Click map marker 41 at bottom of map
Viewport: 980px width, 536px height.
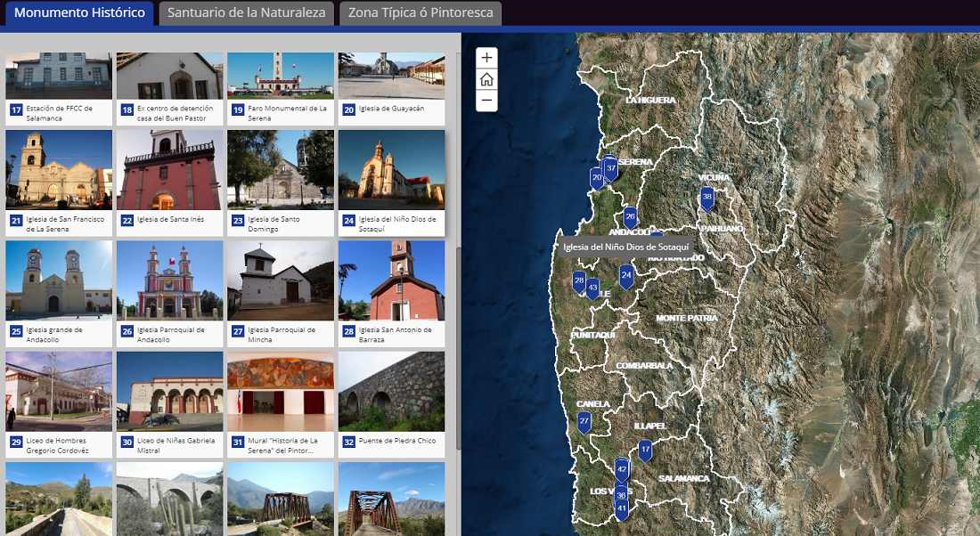(x=621, y=508)
